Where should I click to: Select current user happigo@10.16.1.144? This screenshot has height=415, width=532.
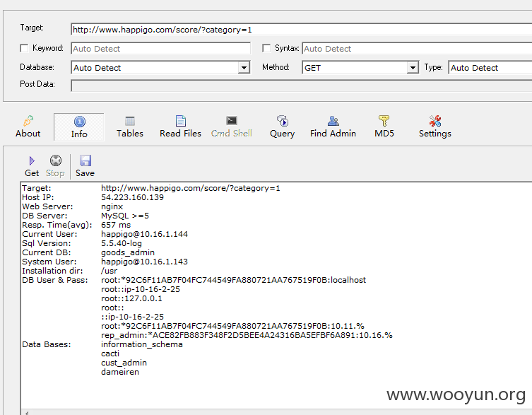(x=144, y=234)
